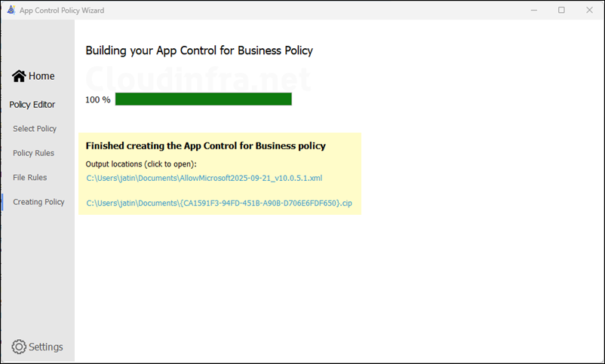Go to the Home page label
The width and height of the screenshot is (605, 364).
click(41, 76)
